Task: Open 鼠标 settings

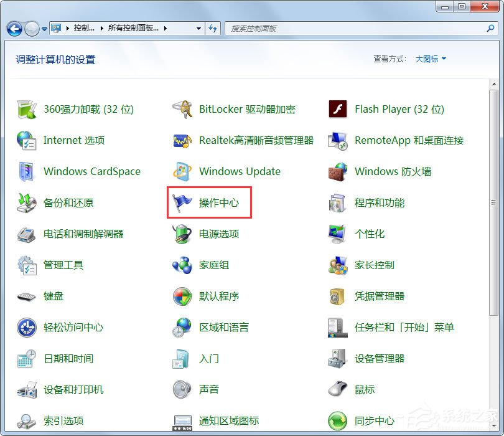Action: tap(366, 389)
